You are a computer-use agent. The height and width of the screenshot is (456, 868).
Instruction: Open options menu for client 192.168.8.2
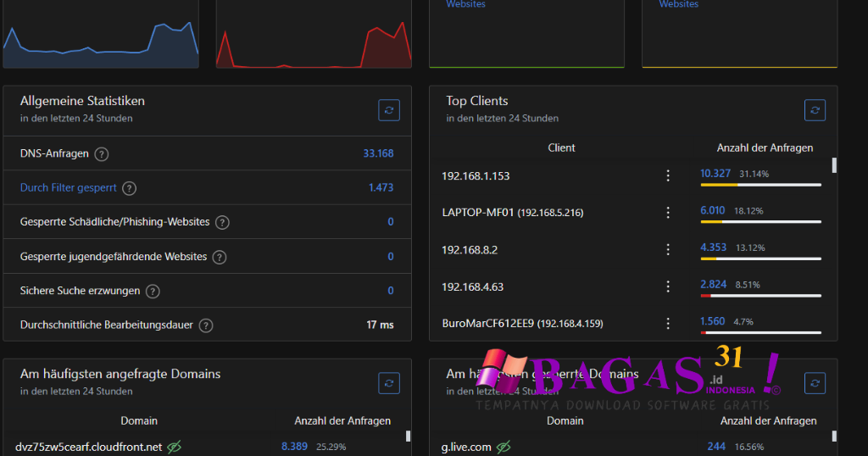coord(668,249)
